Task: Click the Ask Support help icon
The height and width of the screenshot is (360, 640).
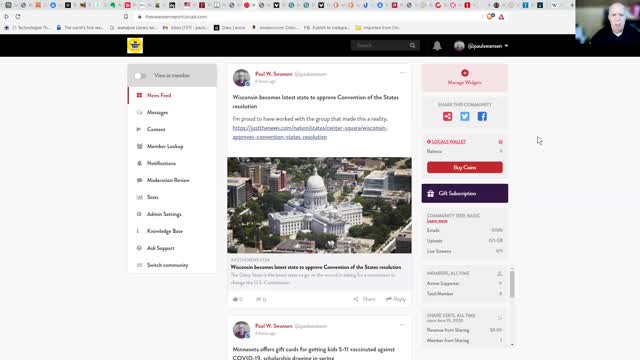Action: pyautogui.click(x=139, y=248)
